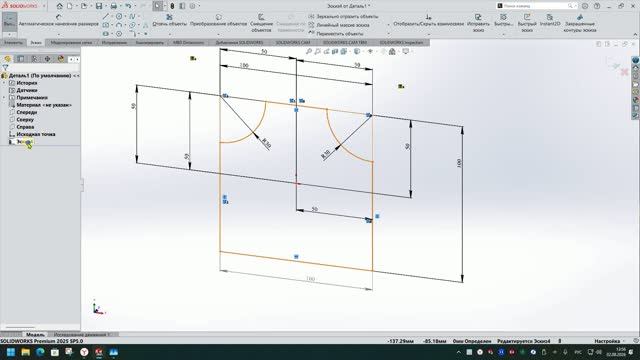Image resolution: width=640 pixels, height=360 pixels.
Task: Open Microsoft Edge from the taskbar
Action: [40, 352]
